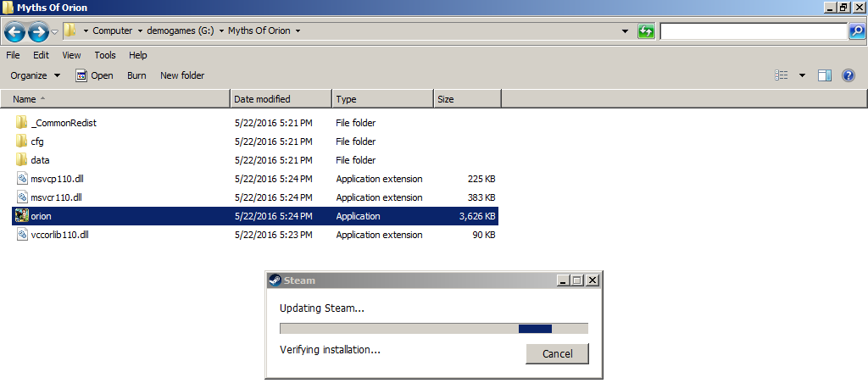Open address bar history dropdown
Viewport: 868px width, 383px height.
[x=625, y=31]
